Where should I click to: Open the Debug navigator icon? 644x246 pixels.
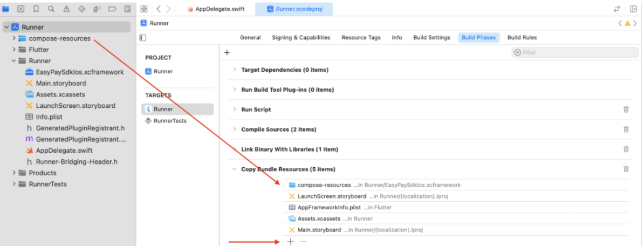(97, 9)
